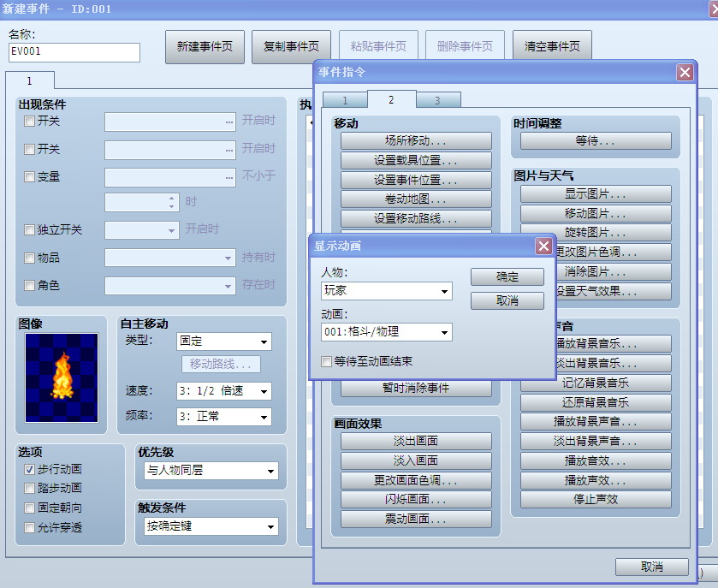Enable 允许穿透 checkbox
This screenshot has height=588, width=718.
pos(29,527)
